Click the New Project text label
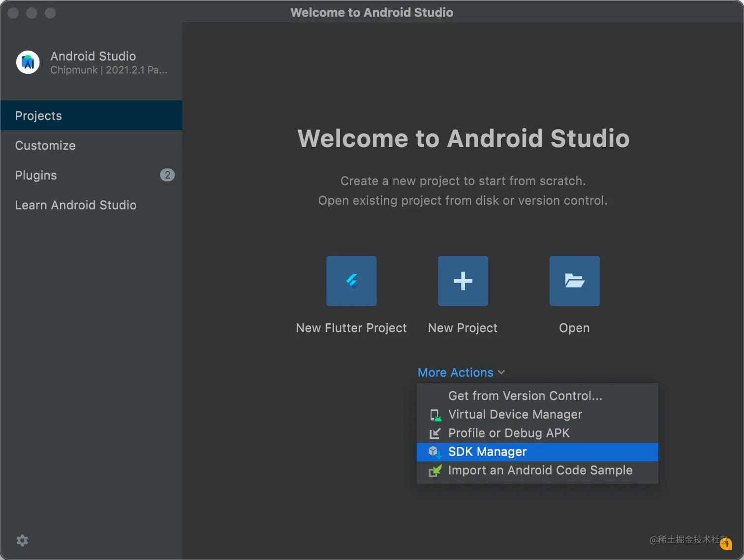This screenshot has width=744, height=560. click(463, 328)
